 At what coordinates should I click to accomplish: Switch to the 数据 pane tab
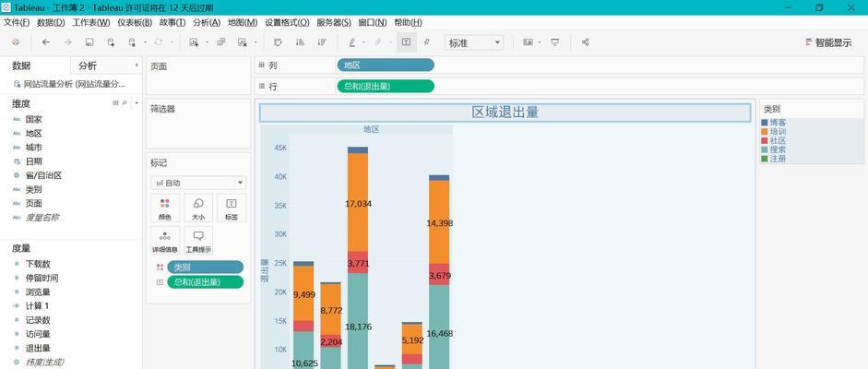[21, 65]
